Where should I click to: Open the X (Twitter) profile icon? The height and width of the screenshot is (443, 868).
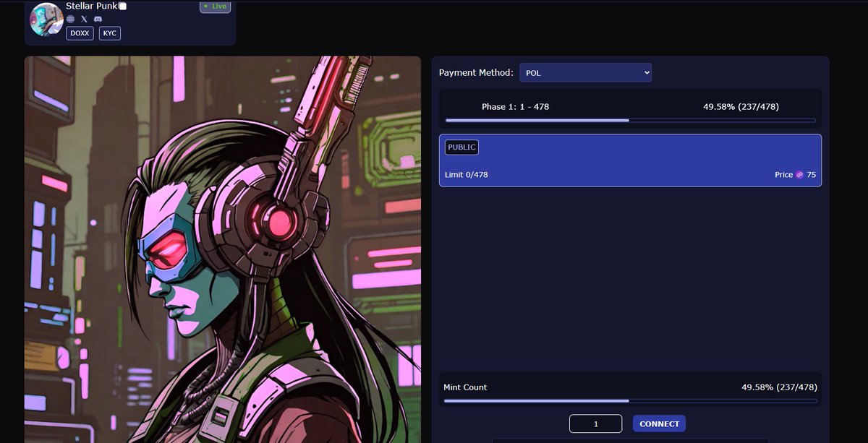pos(84,19)
